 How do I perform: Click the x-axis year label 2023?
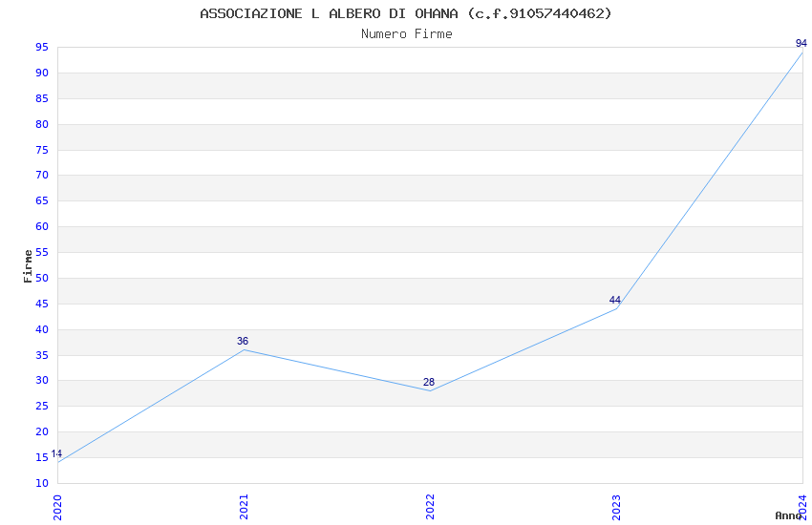tap(616, 508)
